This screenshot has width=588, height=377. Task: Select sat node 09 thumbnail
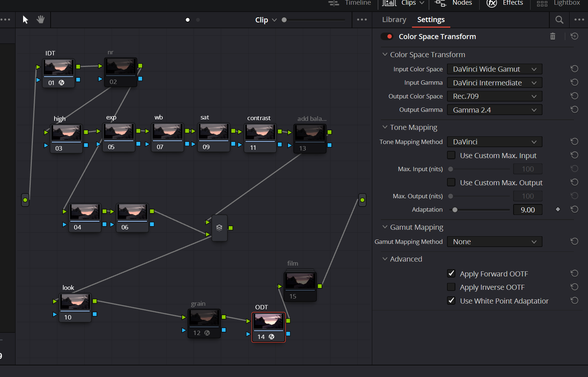214,132
